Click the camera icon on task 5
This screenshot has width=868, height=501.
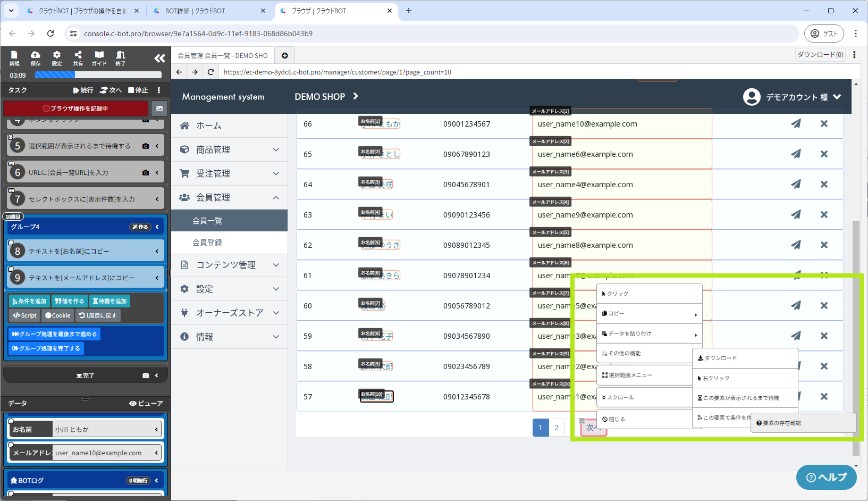pyautogui.click(x=146, y=146)
